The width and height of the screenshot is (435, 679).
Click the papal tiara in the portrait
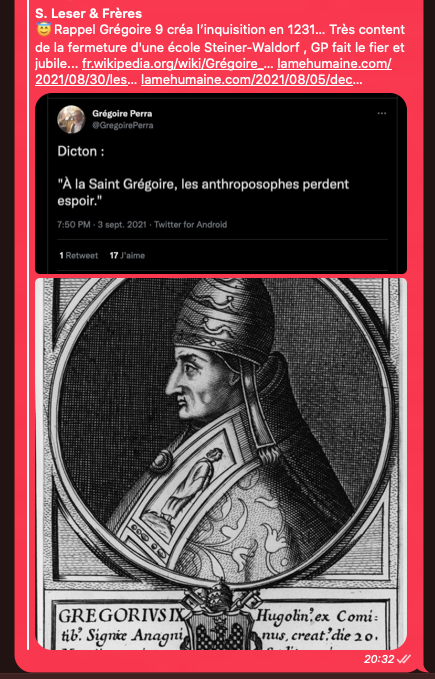(224, 318)
